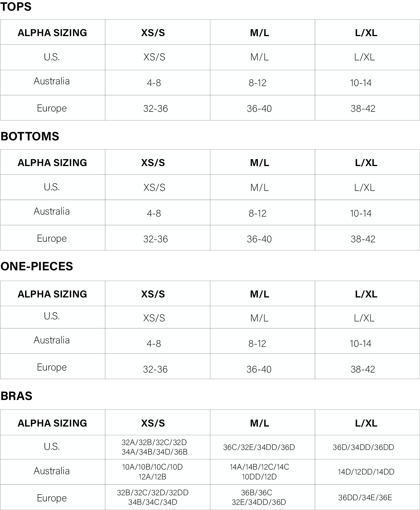Select the Tops table ALPHA SIZING header
The height and width of the screenshot is (510, 420).
click(52, 33)
